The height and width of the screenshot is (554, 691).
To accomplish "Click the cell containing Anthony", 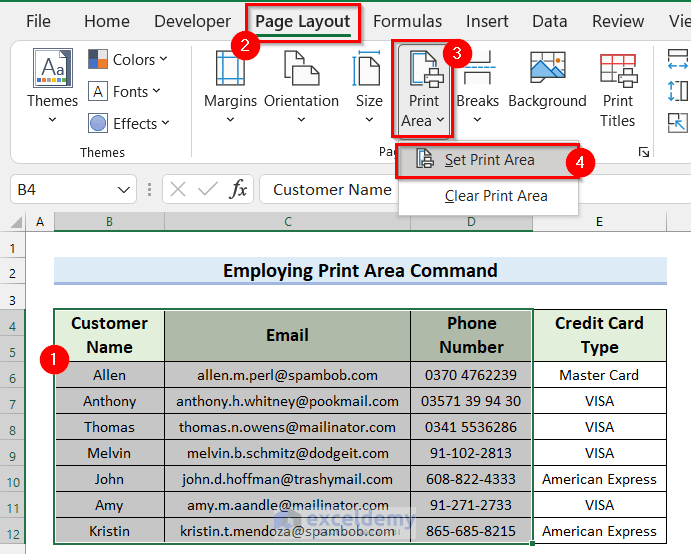I will coord(109,401).
